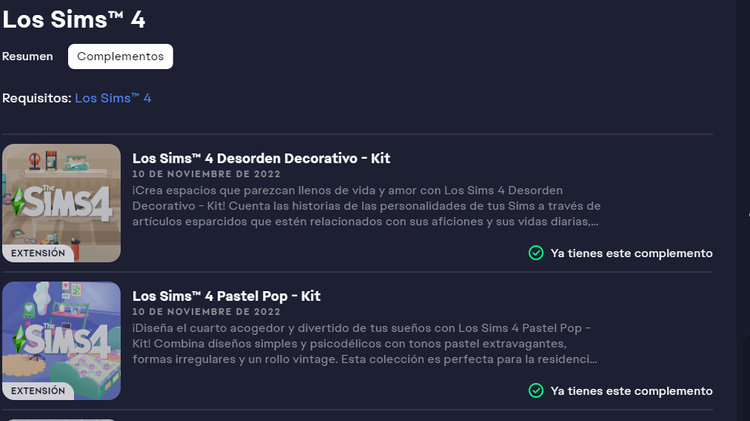This screenshot has height=421, width=750.
Task: Select the Complementos tab
Action: click(x=121, y=56)
